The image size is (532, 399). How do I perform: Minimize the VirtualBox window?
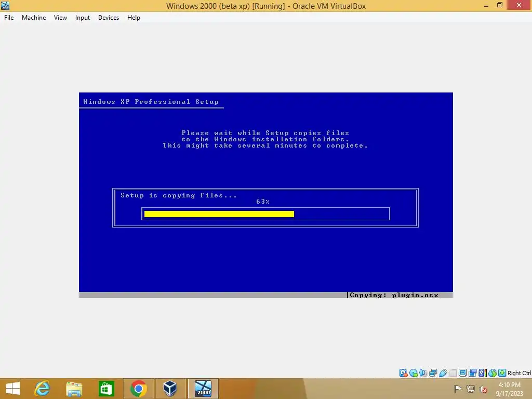coord(486,5)
